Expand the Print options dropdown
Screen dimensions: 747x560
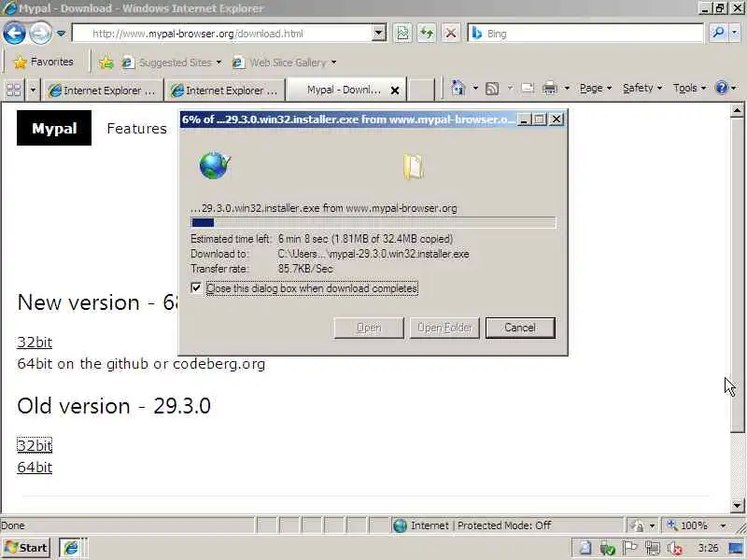pos(567,88)
